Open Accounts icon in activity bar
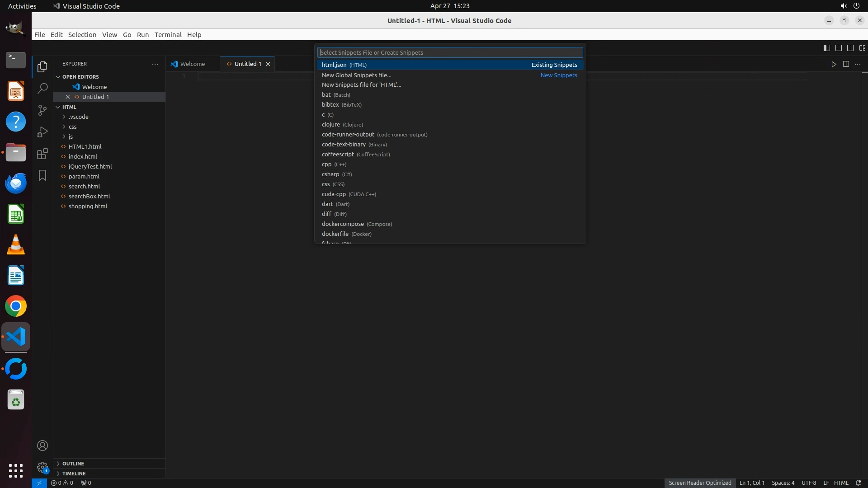Screen dimensions: 868x488 tap(42, 446)
